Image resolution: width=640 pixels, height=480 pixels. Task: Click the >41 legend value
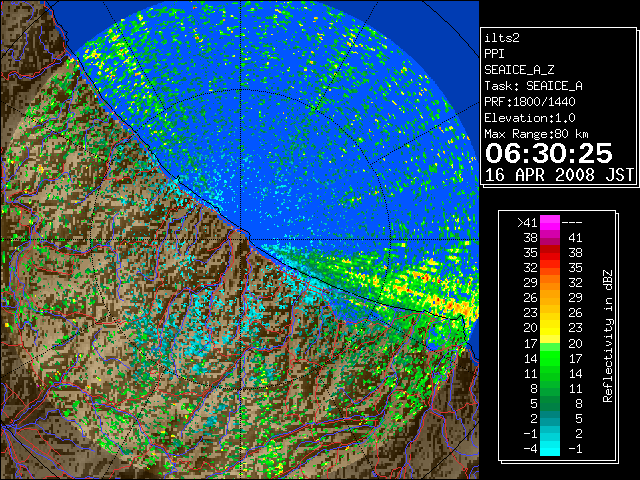(527, 222)
